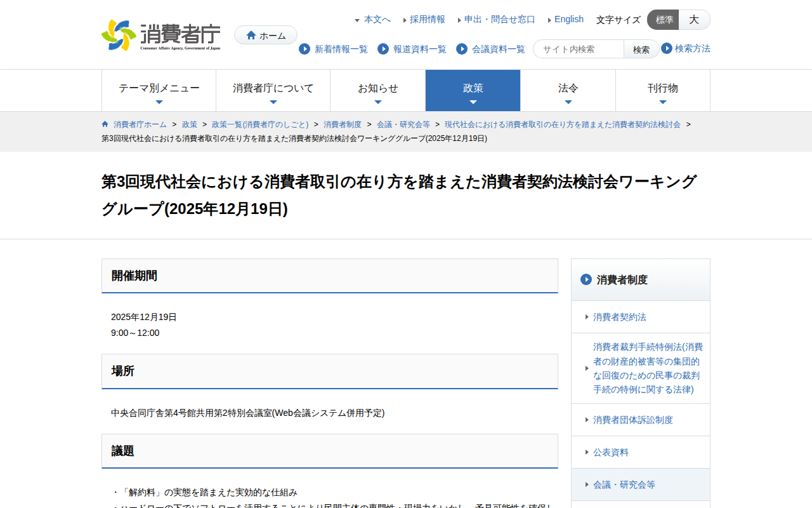Open the 採用情報 link
The width and height of the screenshot is (812, 508).
428,20
